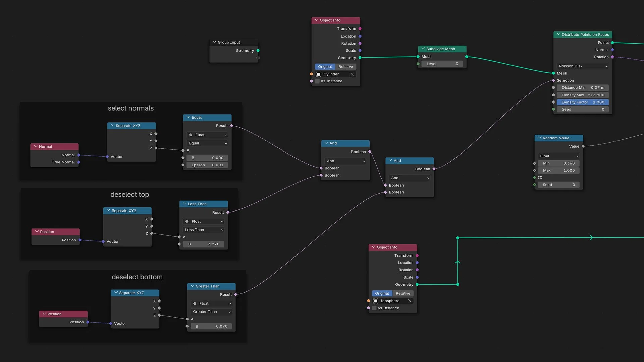Open the Less Than operation dropdown

[204, 230]
